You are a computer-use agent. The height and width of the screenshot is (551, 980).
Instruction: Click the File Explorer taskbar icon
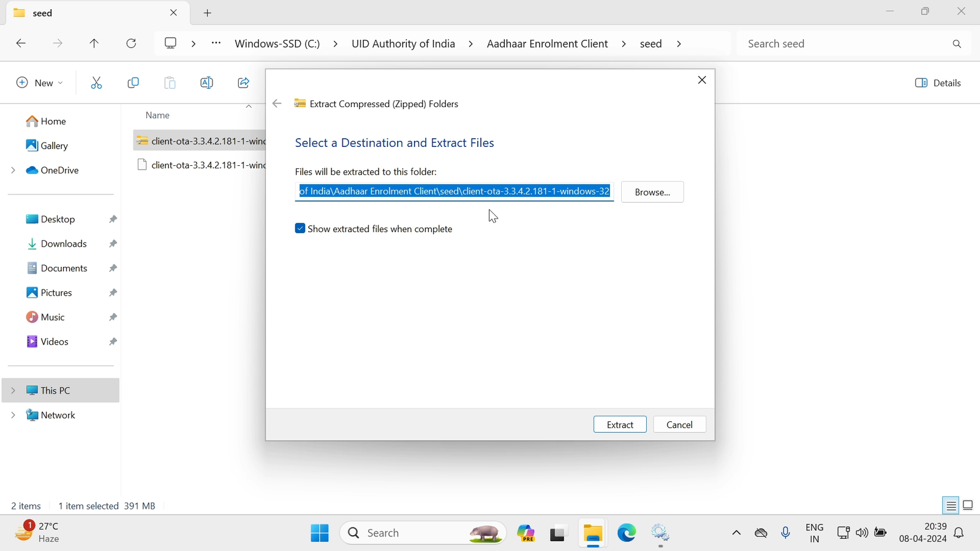593,534
